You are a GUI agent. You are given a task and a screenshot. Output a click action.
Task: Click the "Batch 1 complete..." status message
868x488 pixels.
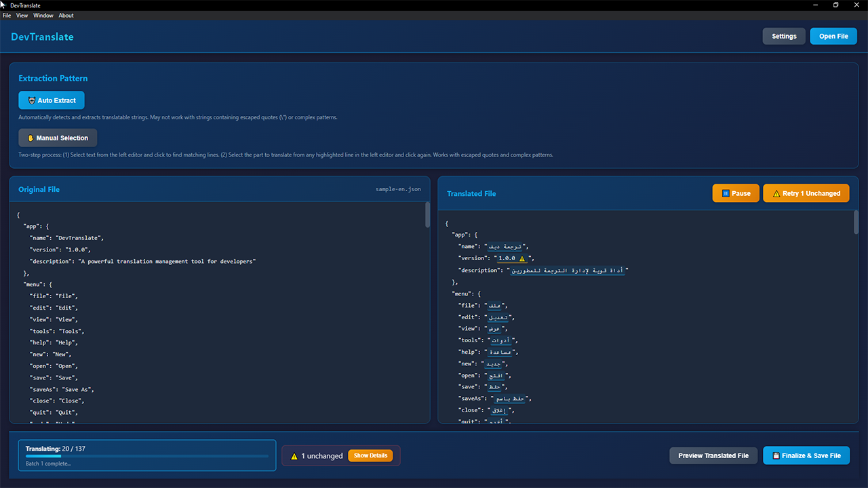pos(48,464)
